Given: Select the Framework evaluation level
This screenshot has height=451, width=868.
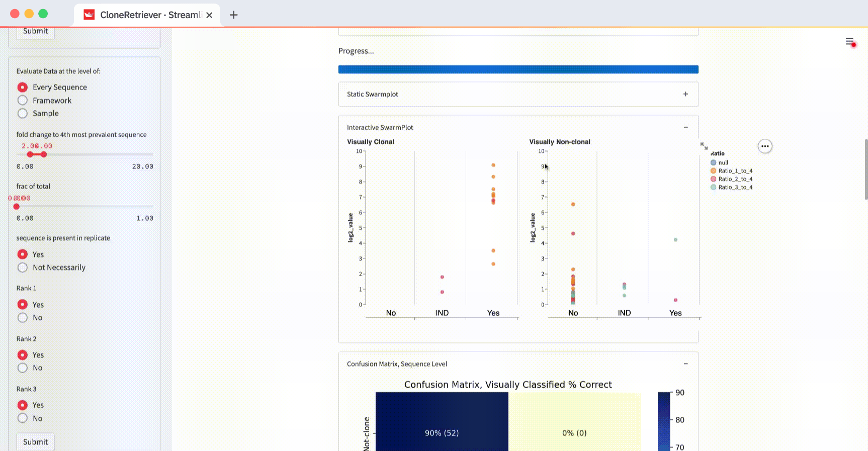Looking at the screenshot, I should point(23,101).
